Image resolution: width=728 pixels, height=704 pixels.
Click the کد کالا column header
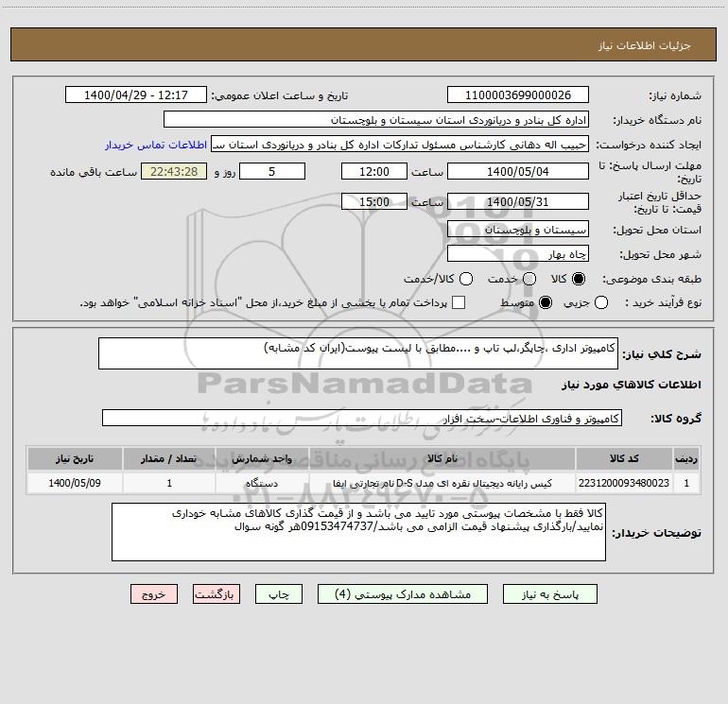coord(624,459)
